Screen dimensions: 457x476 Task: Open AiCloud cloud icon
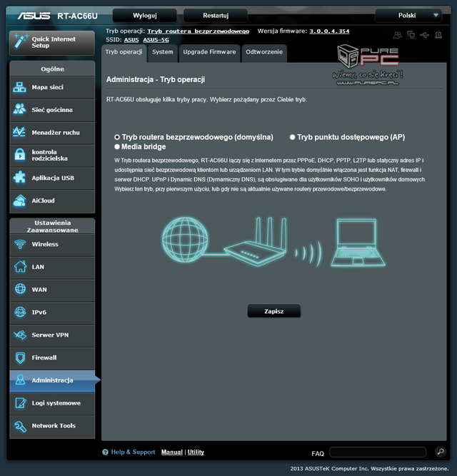pyautogui.click(x=20, y=201)
